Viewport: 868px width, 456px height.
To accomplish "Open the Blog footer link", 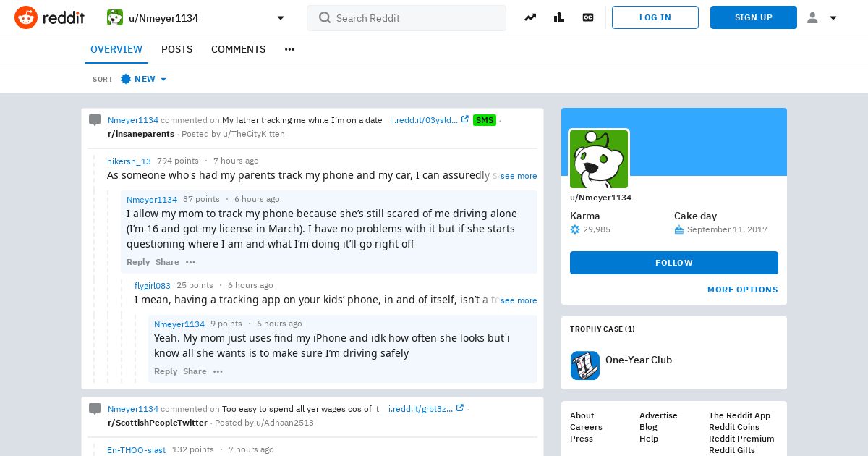I will (x=648, y=427).
